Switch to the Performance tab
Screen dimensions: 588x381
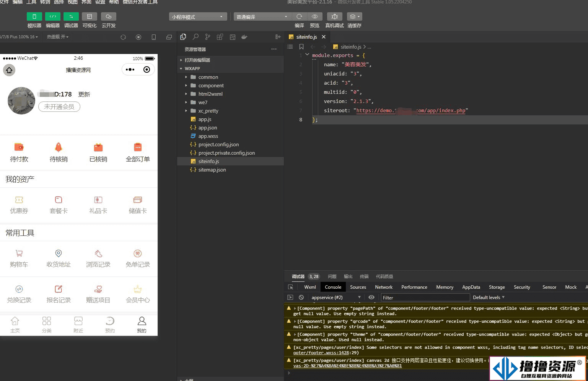[414, 287]
